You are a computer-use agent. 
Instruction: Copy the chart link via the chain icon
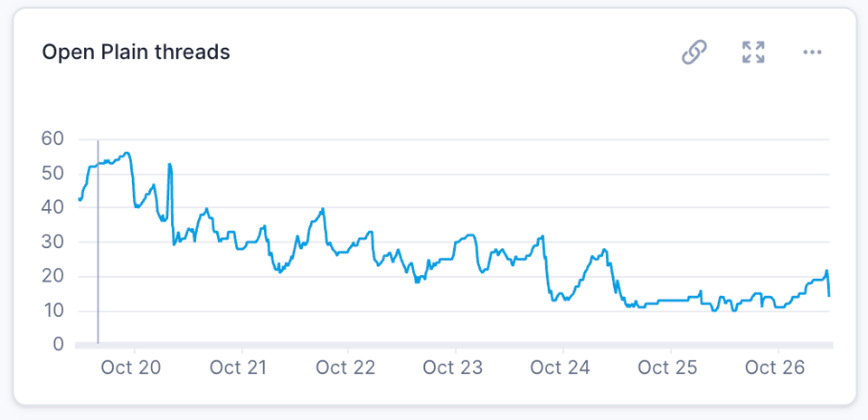point(693,52)
